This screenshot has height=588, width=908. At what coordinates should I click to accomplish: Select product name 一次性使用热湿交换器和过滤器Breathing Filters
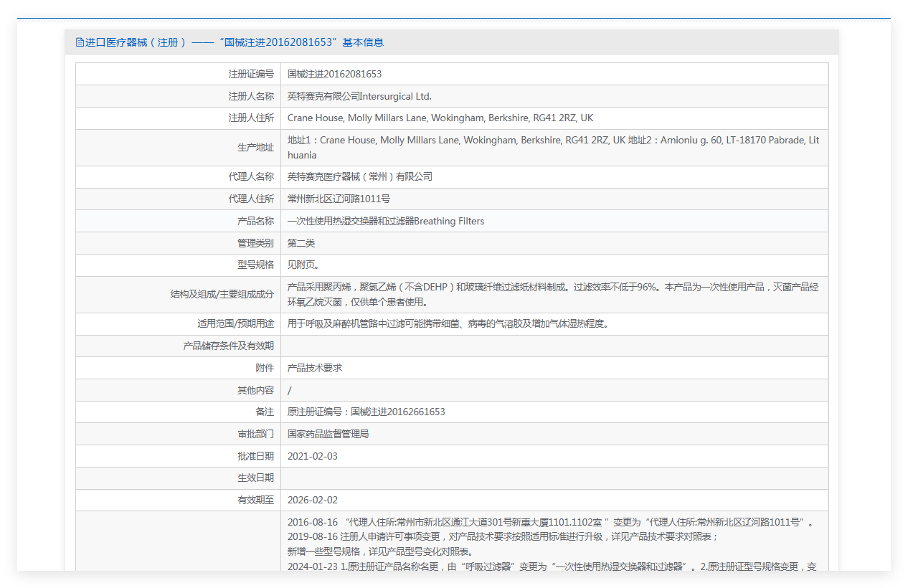pyautogui.click(x=386, y=222)
